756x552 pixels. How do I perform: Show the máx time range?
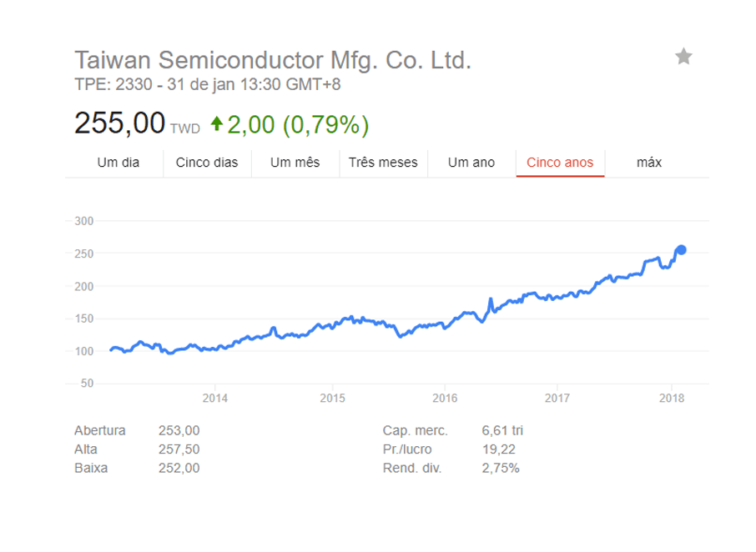point(649,163)
